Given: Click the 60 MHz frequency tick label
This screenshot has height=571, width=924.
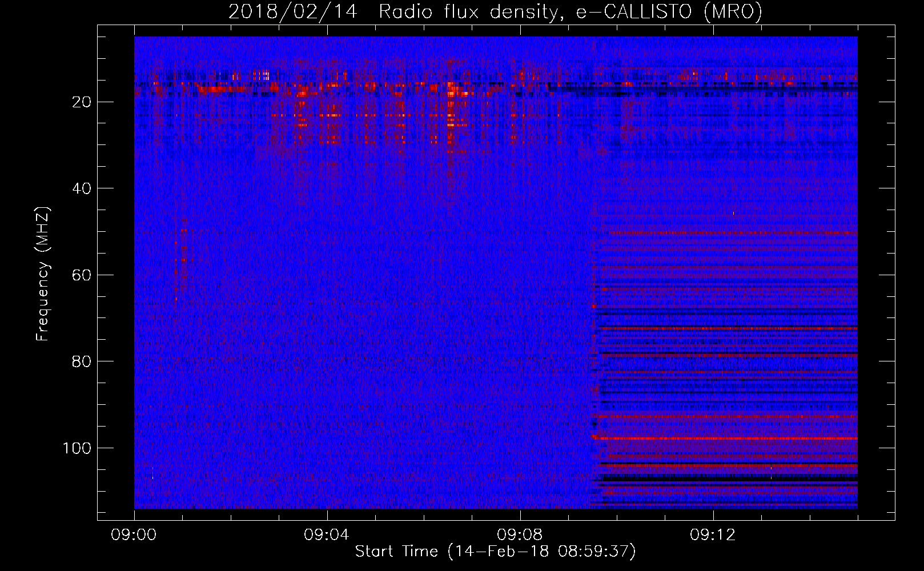Looking at the screenshot, I should tap(82, 275).
